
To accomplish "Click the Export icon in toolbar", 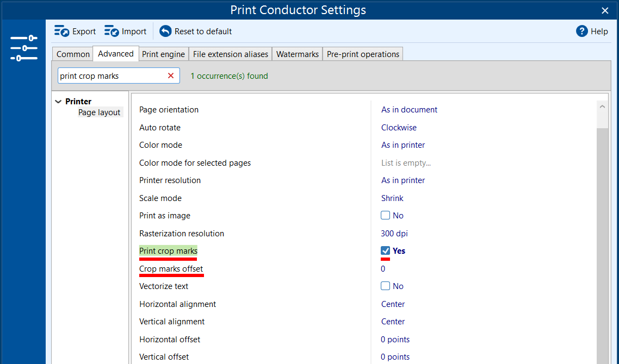I will 62,32.
